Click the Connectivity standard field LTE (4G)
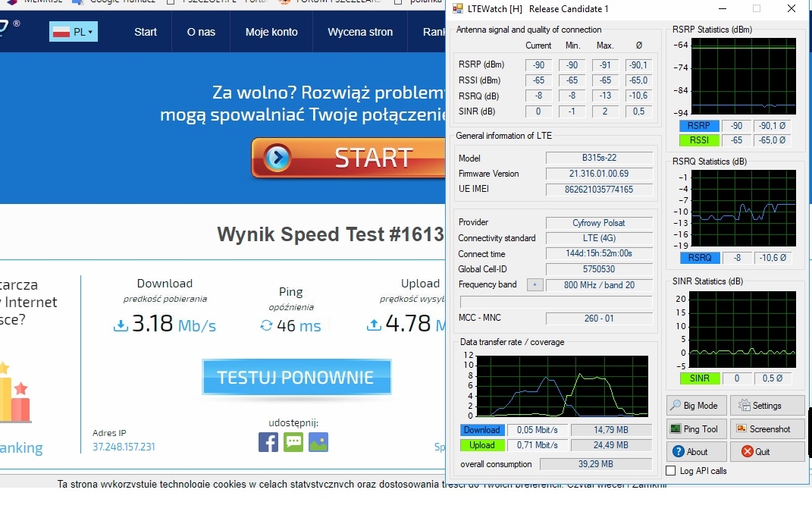The height and width of the screenshot is (521, 812). tap(599, 237)
